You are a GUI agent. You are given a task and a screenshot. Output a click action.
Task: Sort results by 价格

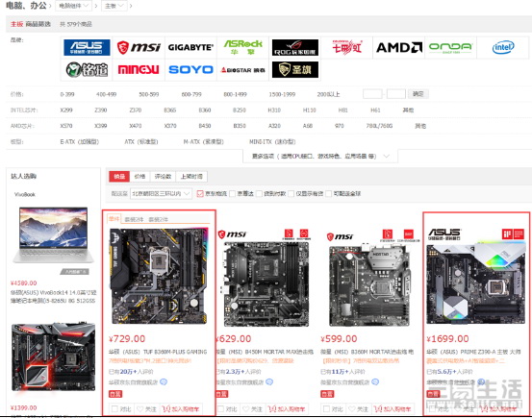[139, 176]
